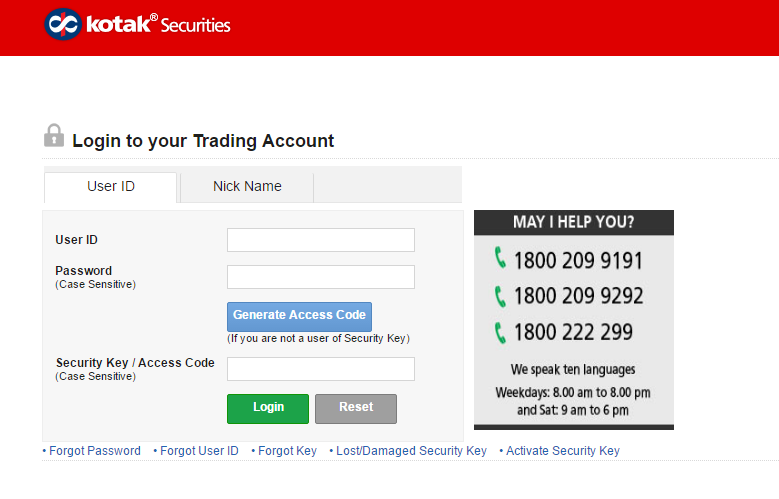The image size is (779, 499).
Task: Focus the Password input field
Action: (x=320, y=277)
